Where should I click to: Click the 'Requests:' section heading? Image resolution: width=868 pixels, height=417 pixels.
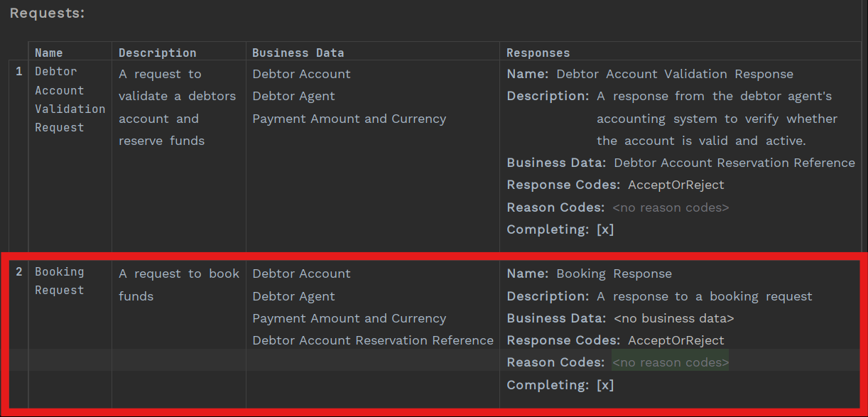[x=47, y=13]
